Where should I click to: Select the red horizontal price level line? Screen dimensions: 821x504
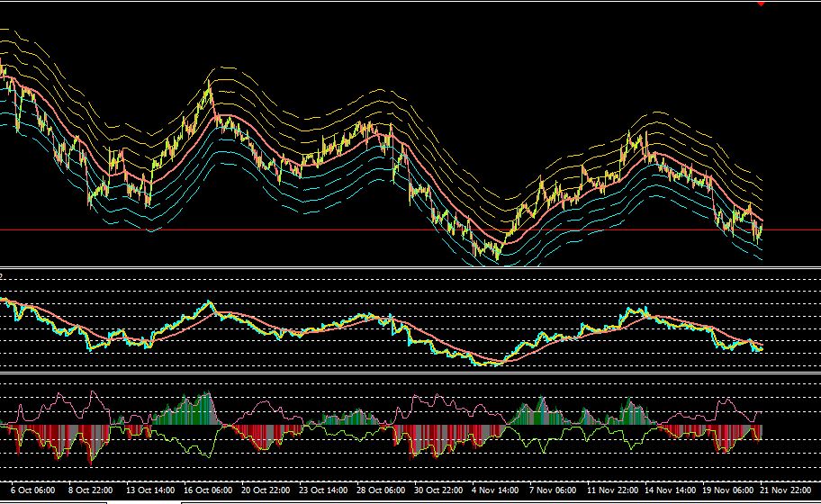[x=410, y=229]
